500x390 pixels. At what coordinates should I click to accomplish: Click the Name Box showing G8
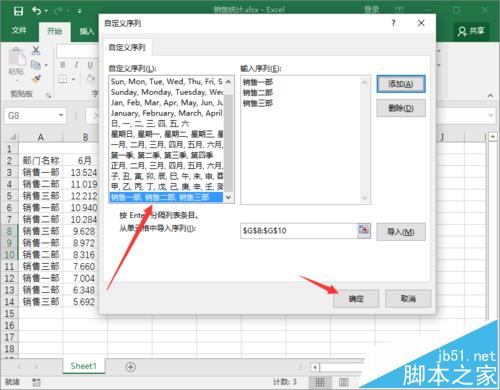[x=31, y=116]
